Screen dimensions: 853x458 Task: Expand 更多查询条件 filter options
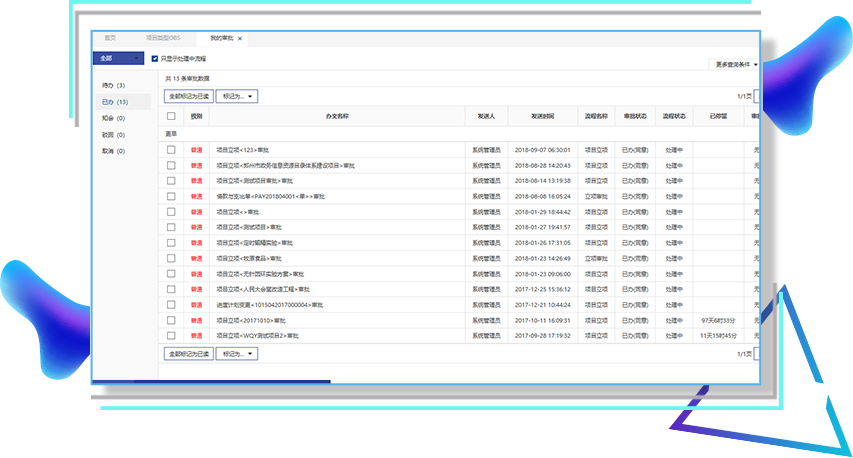pyautogui.click(x=736, y=64)
